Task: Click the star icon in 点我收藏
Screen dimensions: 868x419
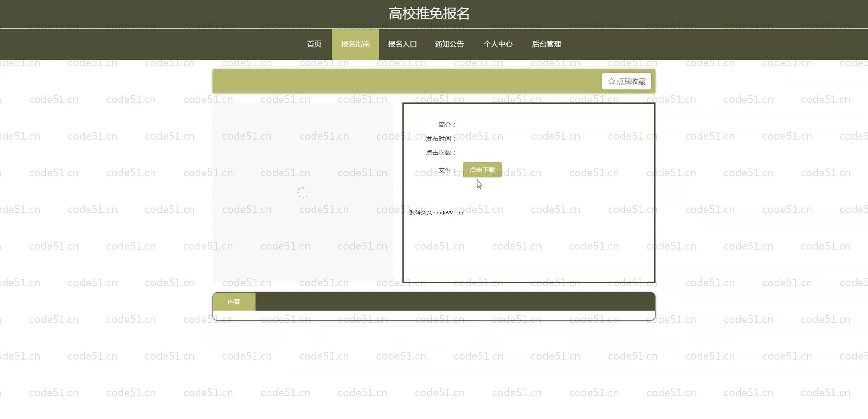Action: [x=611, y=81]
